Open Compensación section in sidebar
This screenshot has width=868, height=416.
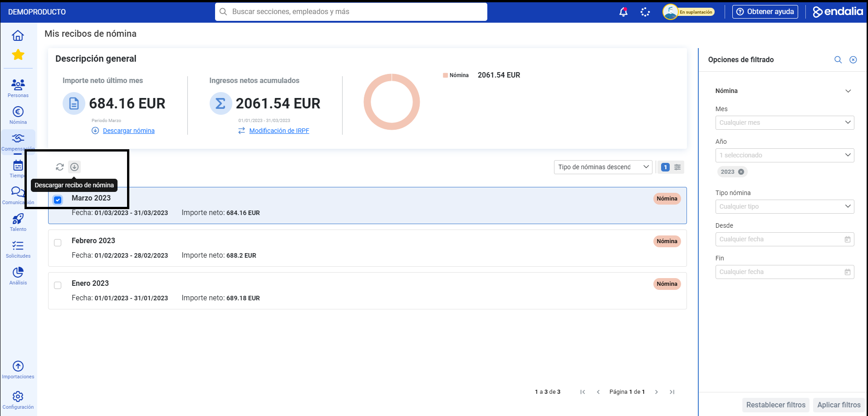[x=18, y=142]
